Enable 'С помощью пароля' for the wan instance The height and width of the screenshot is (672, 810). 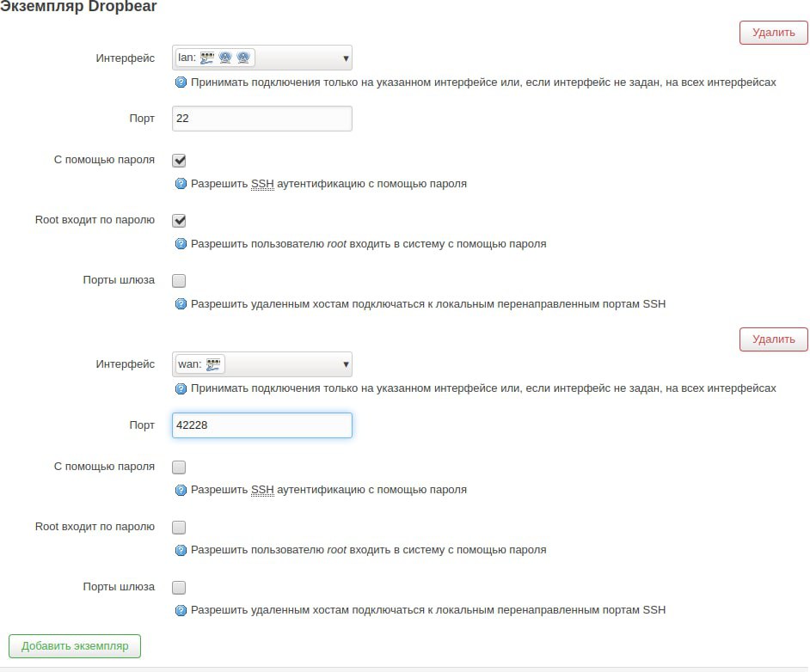(x=179, y=467)
